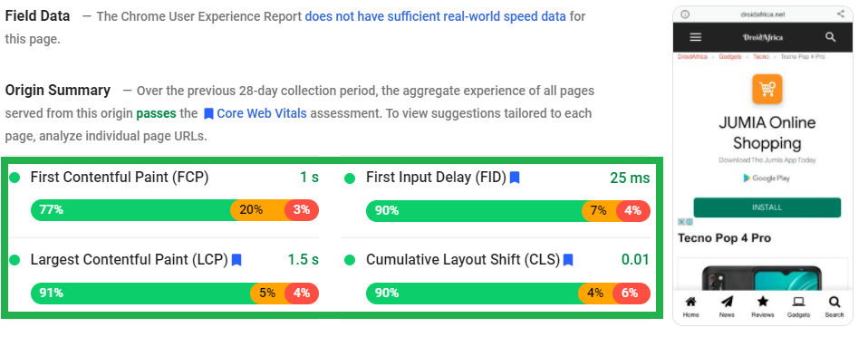Select the Tecno breadcrumb link
The image size is (868, 337).
click(761, 57)
